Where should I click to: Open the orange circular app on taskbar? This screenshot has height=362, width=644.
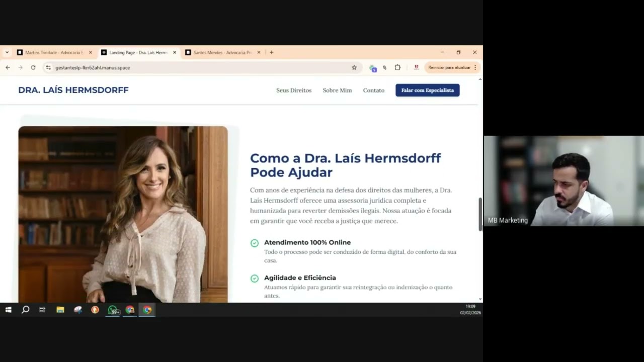click(95, 310)
